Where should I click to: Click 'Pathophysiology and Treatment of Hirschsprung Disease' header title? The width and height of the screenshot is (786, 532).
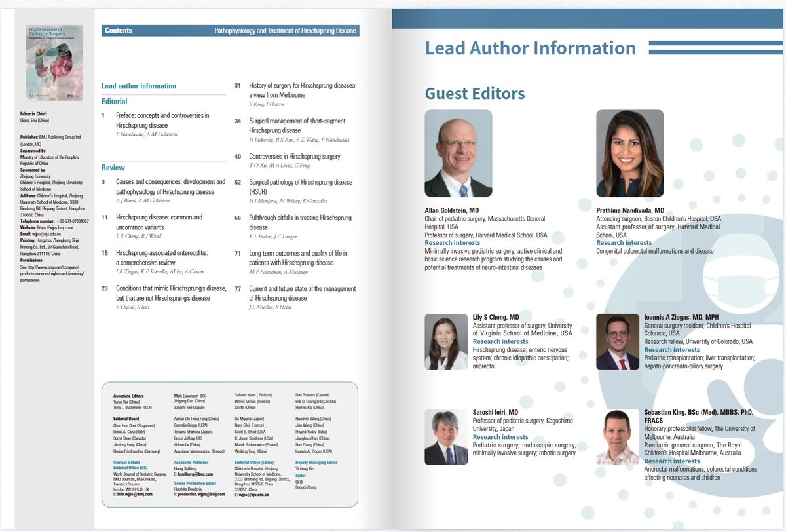click(286, 31)
